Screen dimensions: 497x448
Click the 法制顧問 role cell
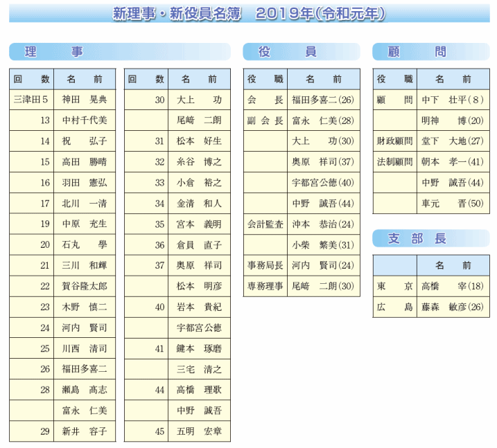point(394,162)
